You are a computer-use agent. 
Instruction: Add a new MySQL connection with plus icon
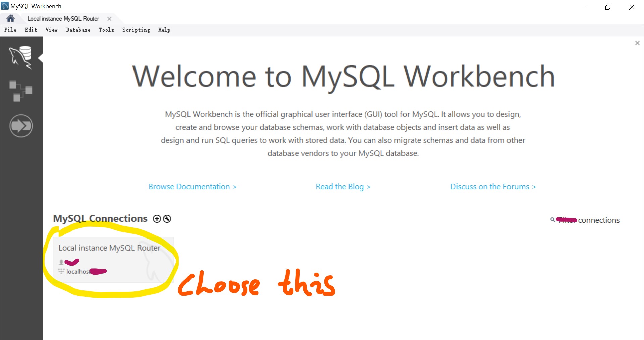tap(157, 219)
